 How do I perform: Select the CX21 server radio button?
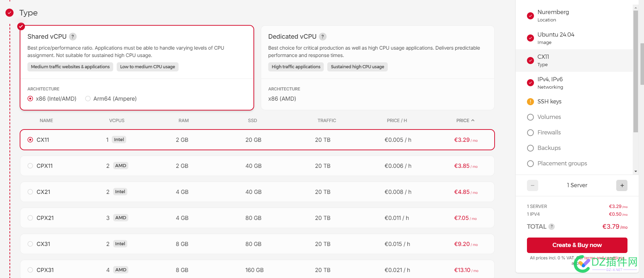click(x=30, y=192)
